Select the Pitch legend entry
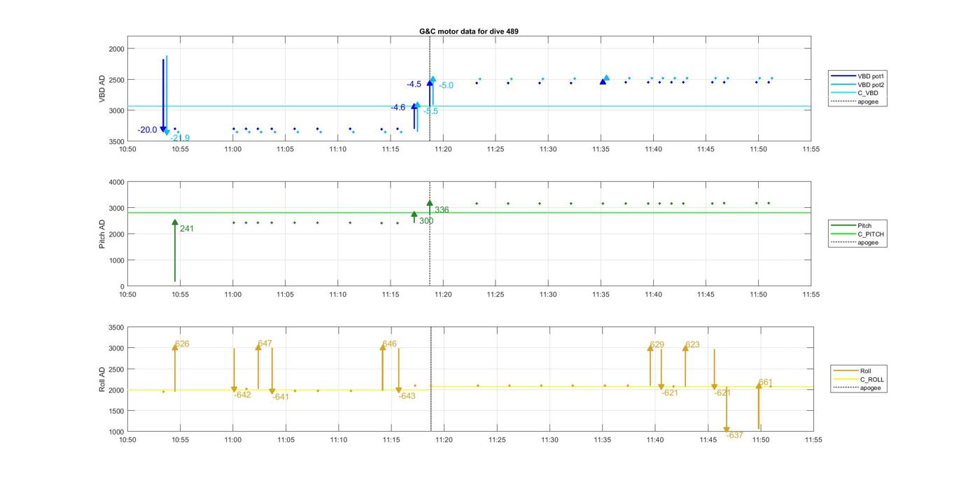 pyautogui.click(x=851, y=225)
